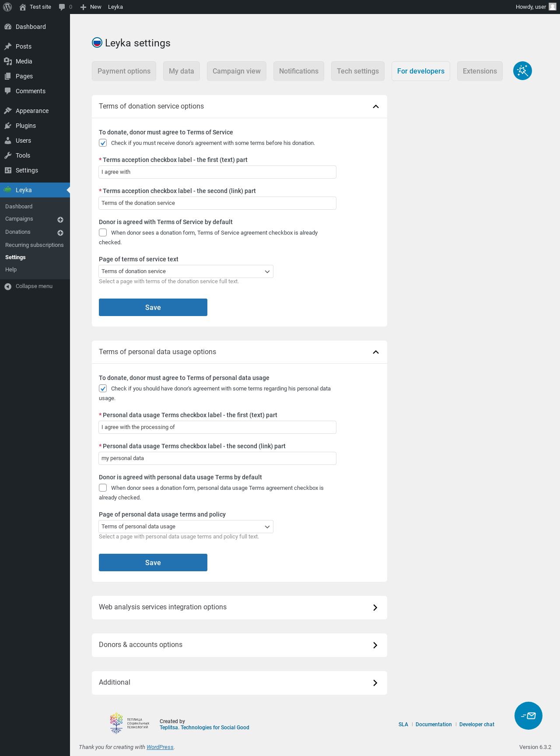This screenshot has width=560, height=756.
Task: Click the Collapse menu arrow icon
Action: click(x=8, y=286)
